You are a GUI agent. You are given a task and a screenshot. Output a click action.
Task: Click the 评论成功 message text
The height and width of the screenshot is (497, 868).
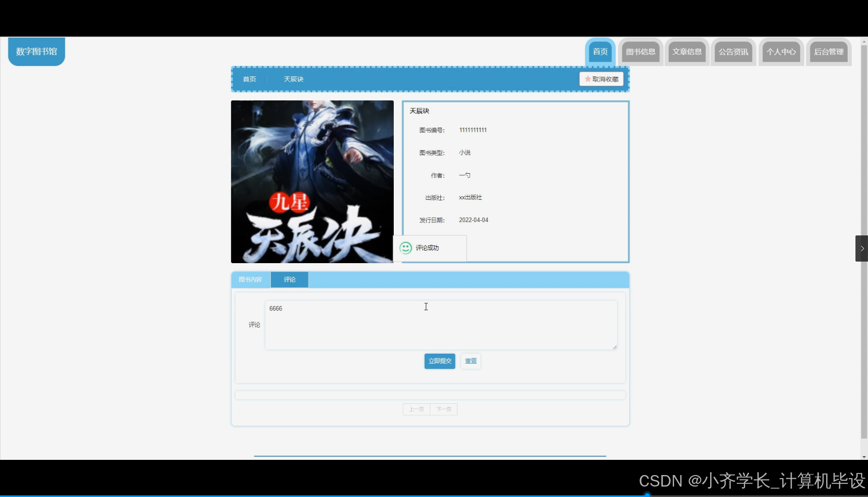click(x=427, y=248)
